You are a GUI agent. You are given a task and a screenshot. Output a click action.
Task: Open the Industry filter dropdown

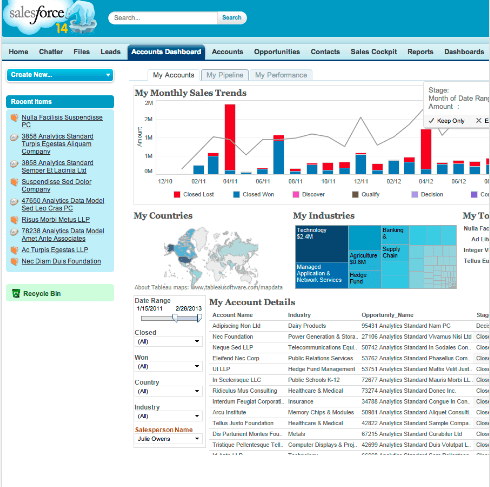[169, 416]
